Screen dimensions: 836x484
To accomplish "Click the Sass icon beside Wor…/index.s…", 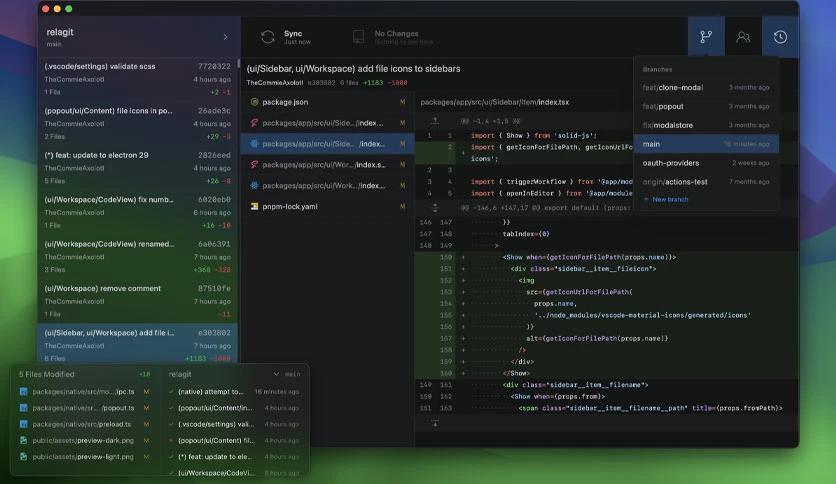I will tap(254, 164).
